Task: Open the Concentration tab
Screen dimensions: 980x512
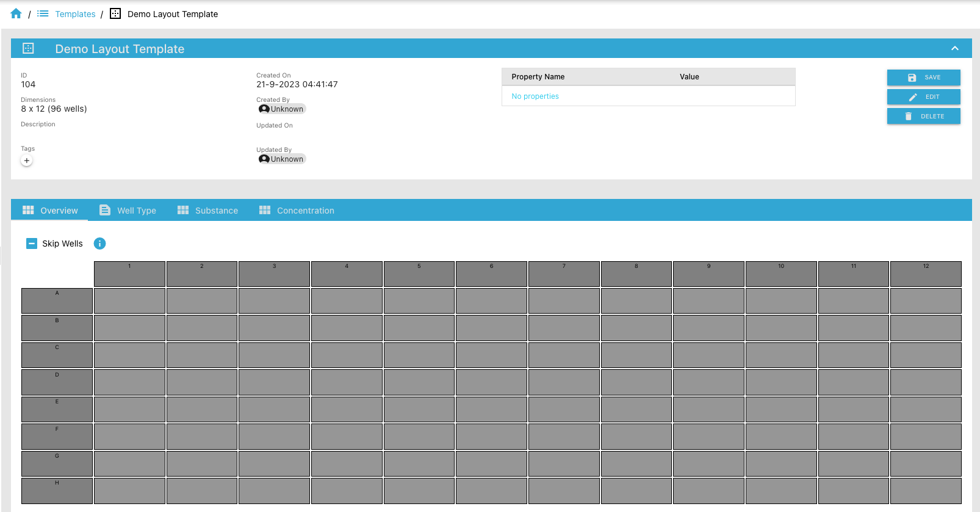Action: [x=297, y=211]
